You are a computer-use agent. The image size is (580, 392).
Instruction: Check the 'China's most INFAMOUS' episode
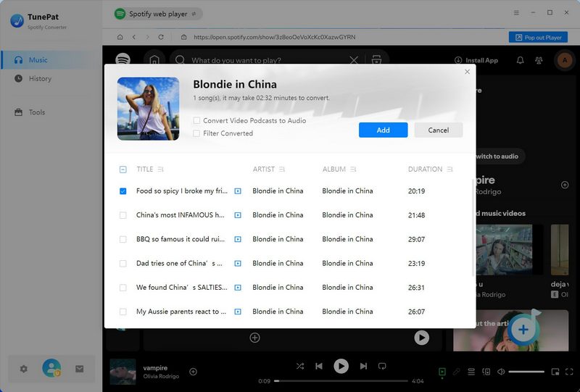[123, 215]
